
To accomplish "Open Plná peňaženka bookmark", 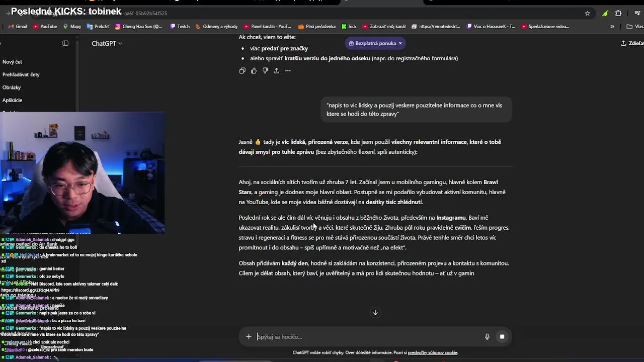I will pos(317,27).
